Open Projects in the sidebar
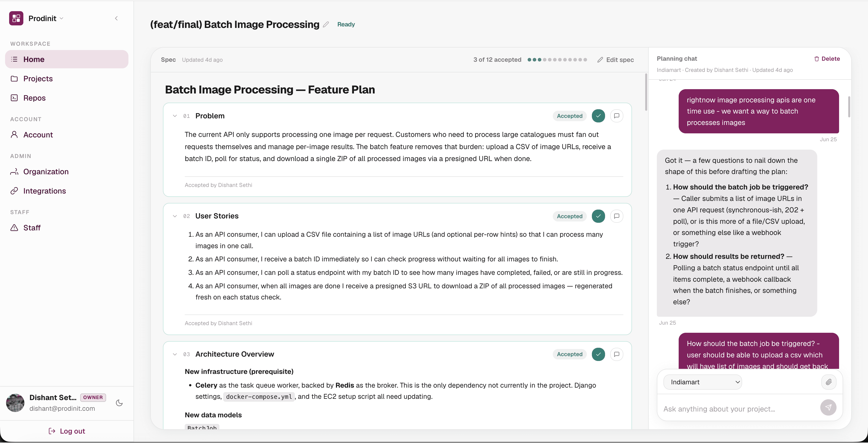Viewport: 868px width, 443px height. click(67, 78)
